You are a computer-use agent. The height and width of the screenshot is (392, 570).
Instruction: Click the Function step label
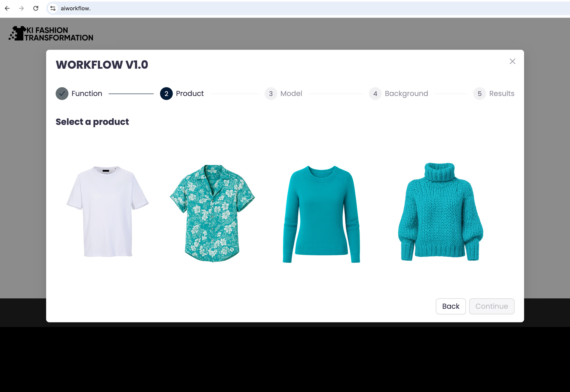point(87,94)
